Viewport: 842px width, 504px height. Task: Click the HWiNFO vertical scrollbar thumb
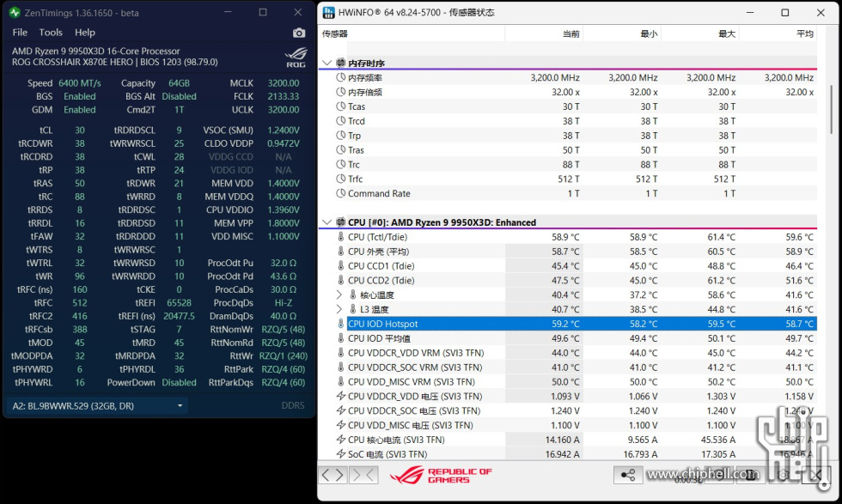click(832, 109)
